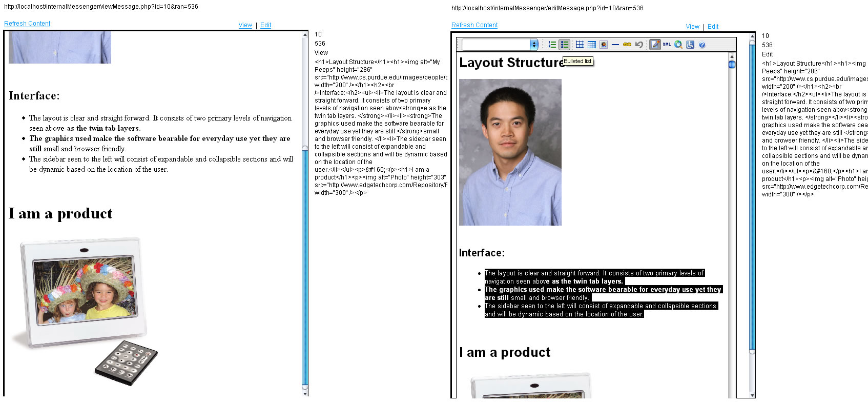Switch to the XML source view

pyautogui.click(x=667, y=45)
